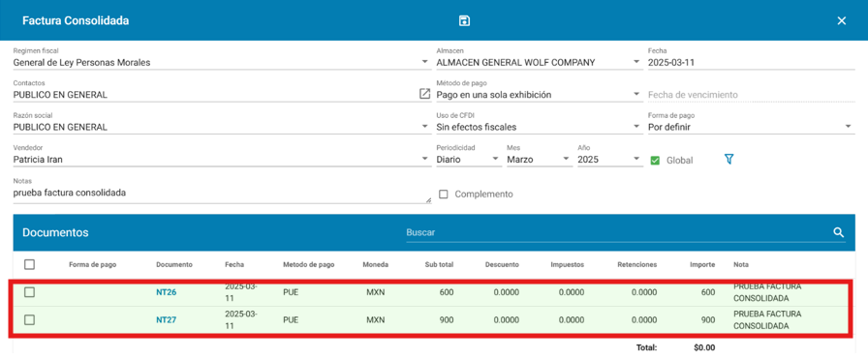Click the Importe column header
The height and width of the screenshot is (360, 868).
pos(702,265)
